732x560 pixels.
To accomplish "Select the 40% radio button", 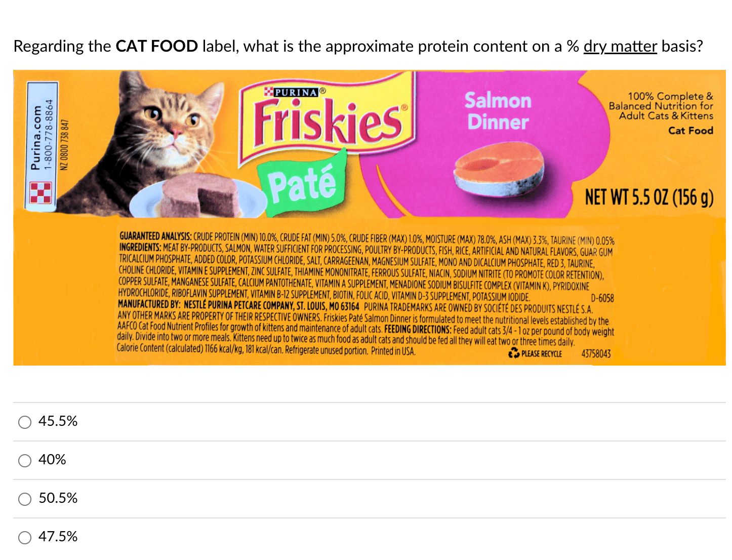I will point(25,461).
